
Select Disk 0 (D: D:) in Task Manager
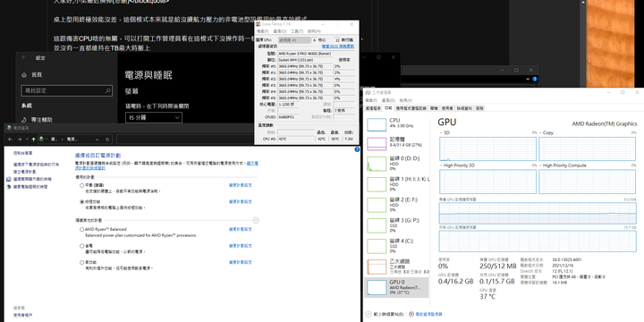397,164
